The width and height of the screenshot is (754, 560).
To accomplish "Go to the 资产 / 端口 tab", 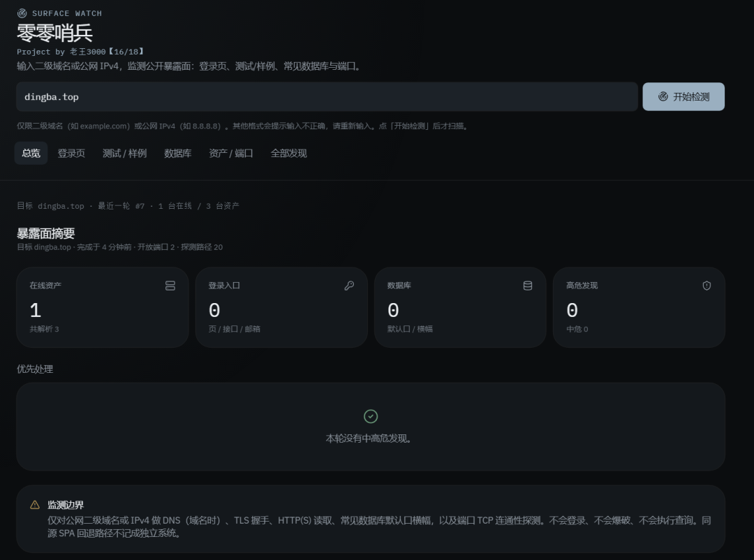I will coord(231,153).
